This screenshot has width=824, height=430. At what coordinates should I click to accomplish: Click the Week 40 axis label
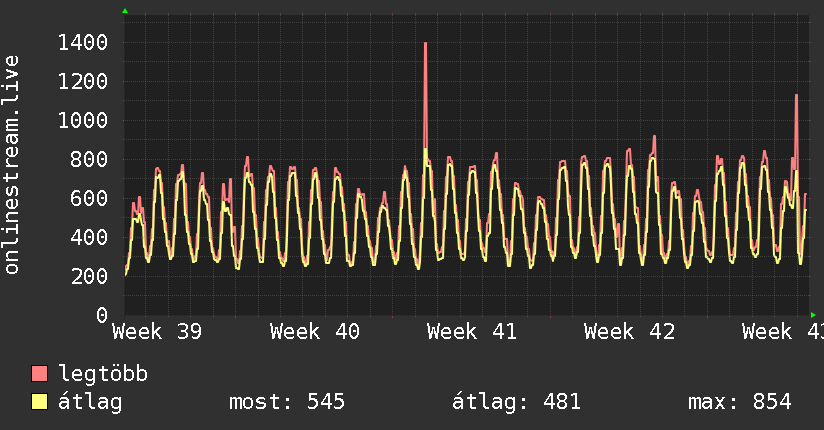[x=314, y=332]
